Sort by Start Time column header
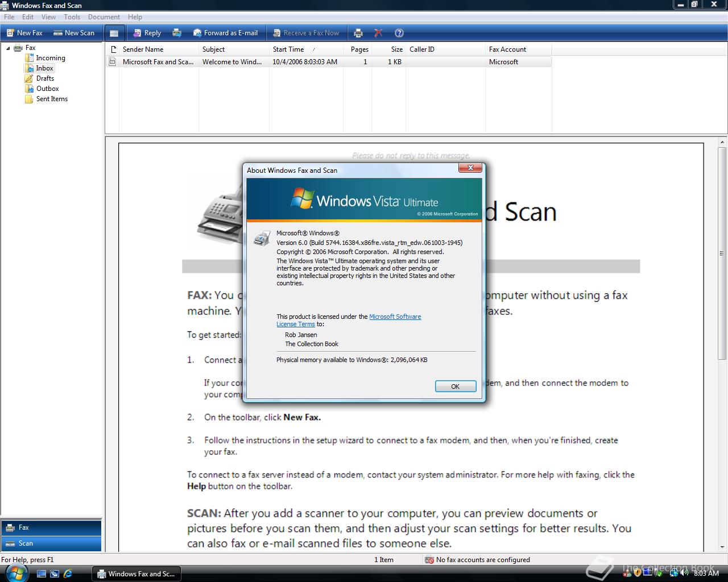The height and width of the screenshot is (582, 728). 306,49
